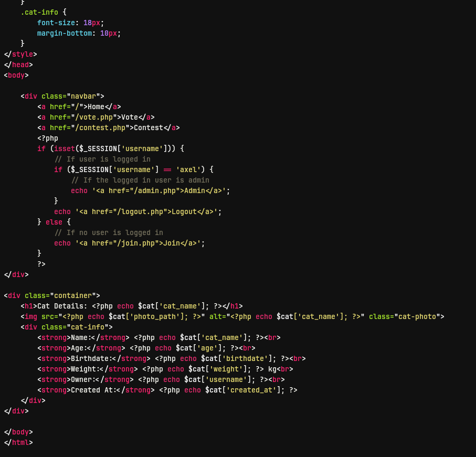Click the "/join.php" echo line
This screenshot has height=457, width=476.
pyautogui.click(x=130, y=243)
